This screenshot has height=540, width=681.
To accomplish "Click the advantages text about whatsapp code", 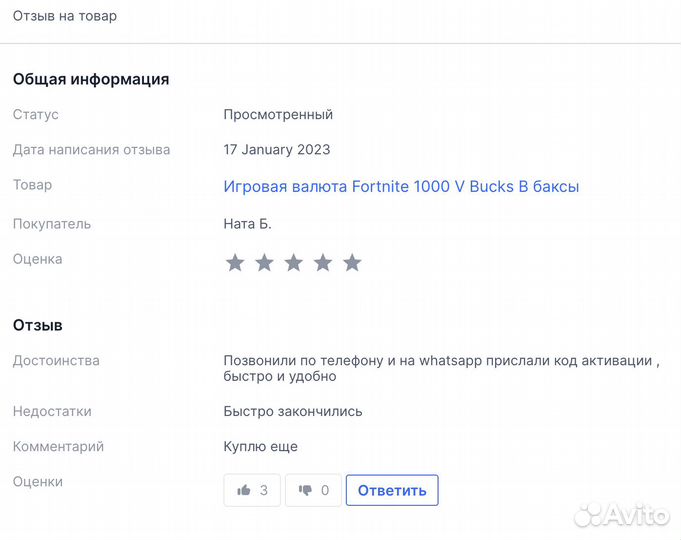I will tap(438, 368).
